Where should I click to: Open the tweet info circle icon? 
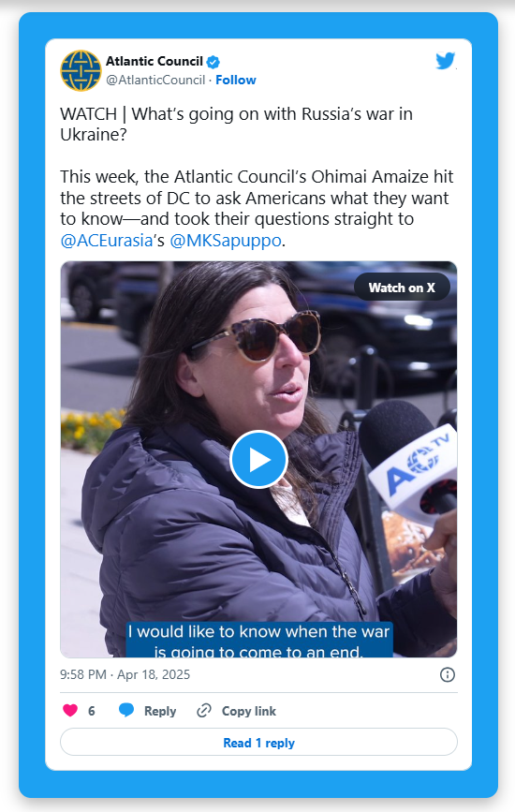448,674
